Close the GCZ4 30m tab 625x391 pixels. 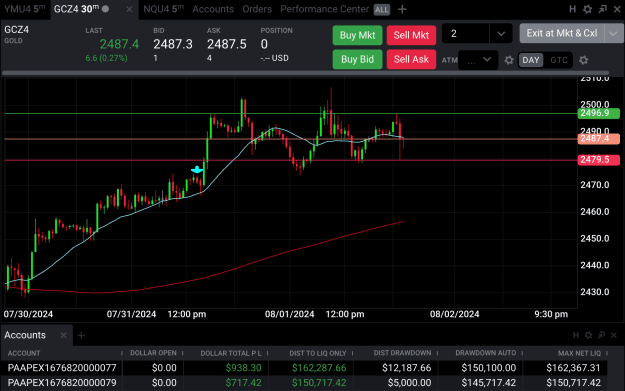(x=129, y=9)
